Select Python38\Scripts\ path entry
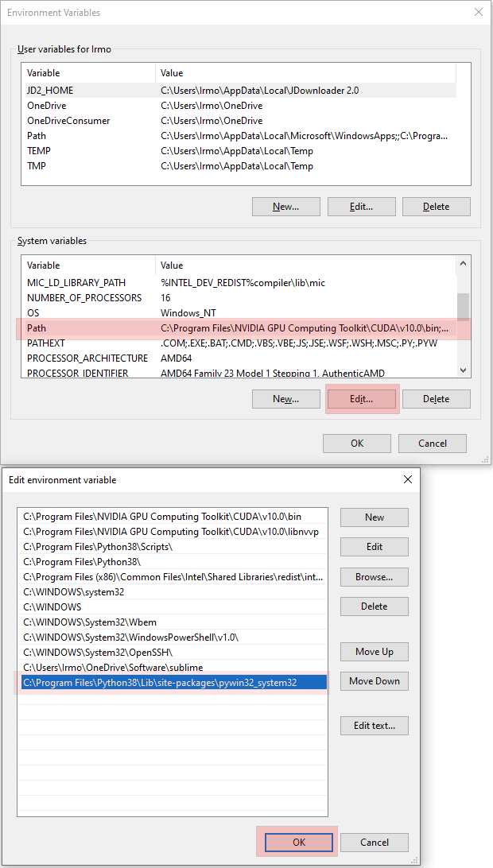The height and width of the screenshot is (868, 493). click(173, 546)
